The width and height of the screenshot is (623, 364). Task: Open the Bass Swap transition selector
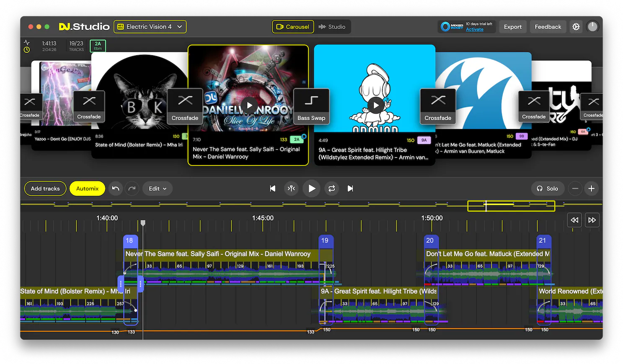pos(311,106)
